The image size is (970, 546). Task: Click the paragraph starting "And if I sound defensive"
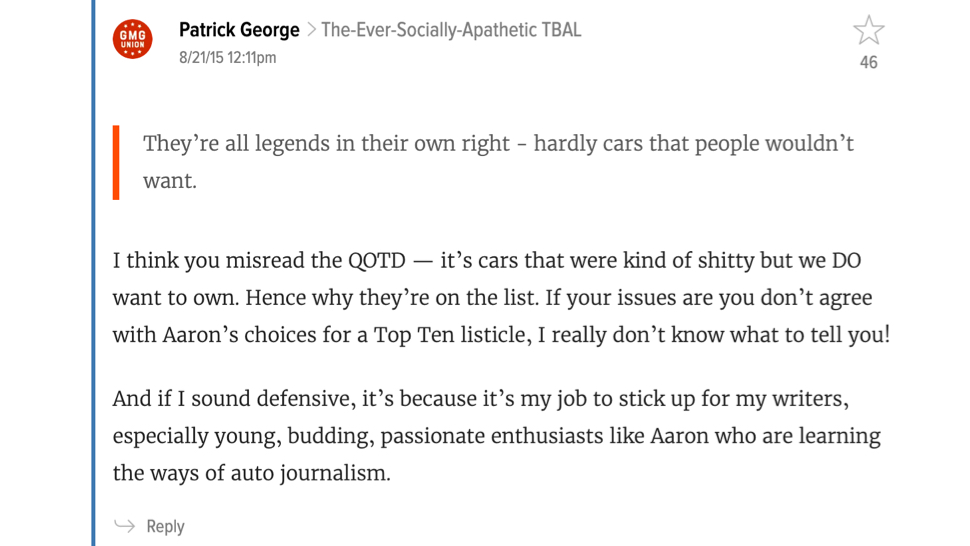(x=496, y=436)
